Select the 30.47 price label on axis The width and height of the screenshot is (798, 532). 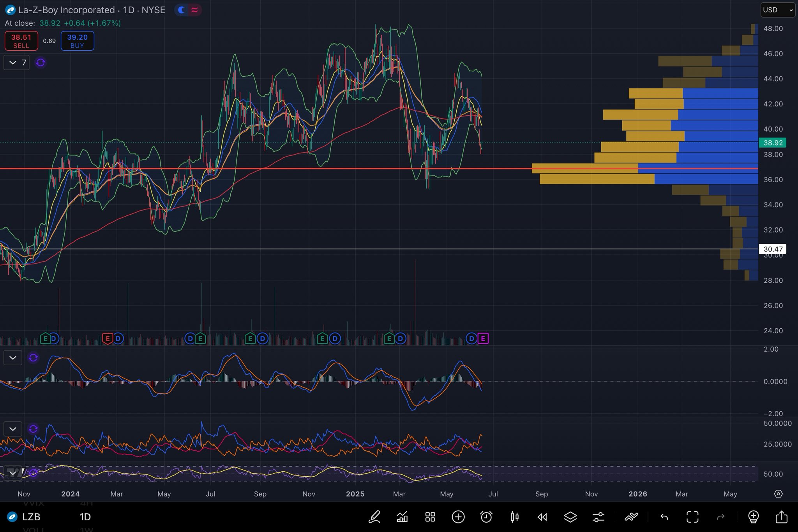(773, 249)
